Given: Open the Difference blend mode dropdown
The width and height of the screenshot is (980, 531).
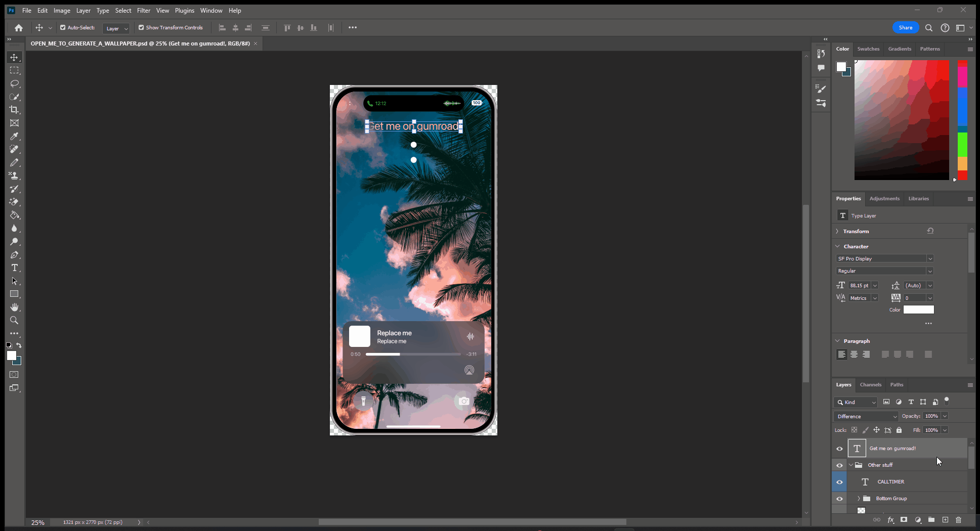Looking at the screenshot, I should pyautogui.click(x=866, y=416).
